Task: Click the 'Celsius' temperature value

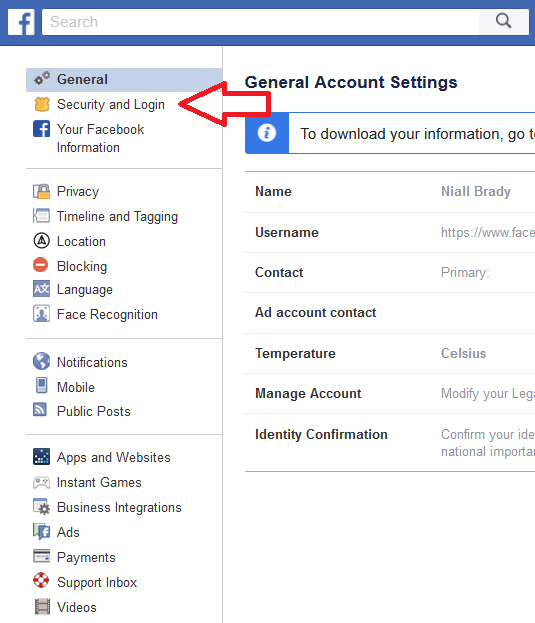Action: point(464,354)
